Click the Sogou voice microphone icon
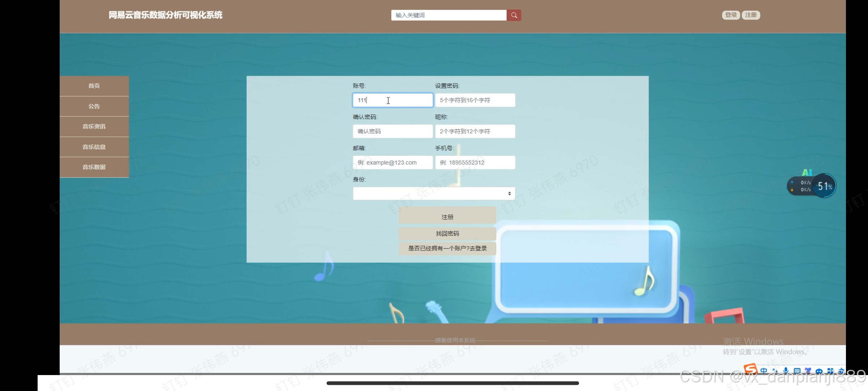Screen dimensions: 868x391 pos(786,371)
